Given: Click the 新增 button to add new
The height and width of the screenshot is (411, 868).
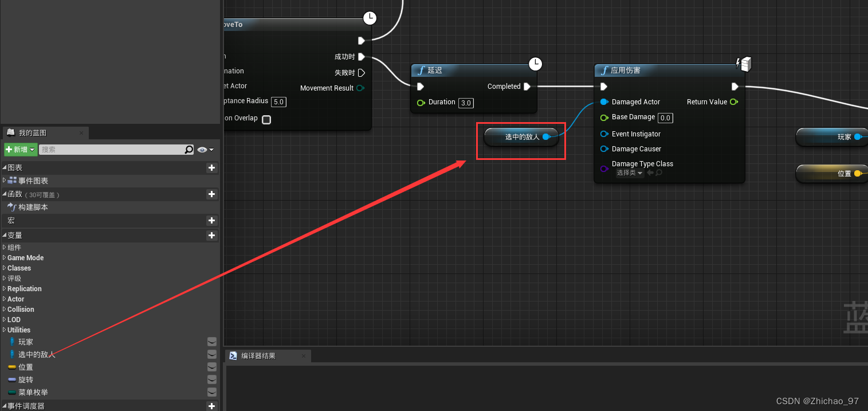Looking at the screenshot, I should pos(19,149).
